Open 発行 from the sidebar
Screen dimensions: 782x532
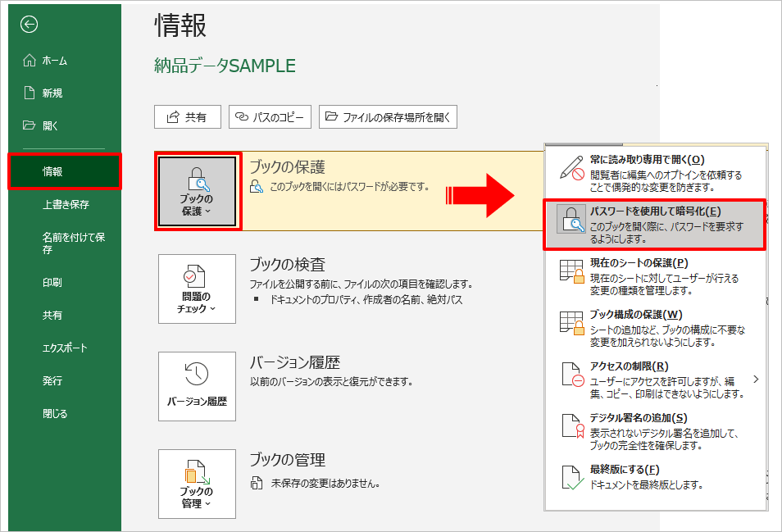pyautogui.click(x=65, y=381)
